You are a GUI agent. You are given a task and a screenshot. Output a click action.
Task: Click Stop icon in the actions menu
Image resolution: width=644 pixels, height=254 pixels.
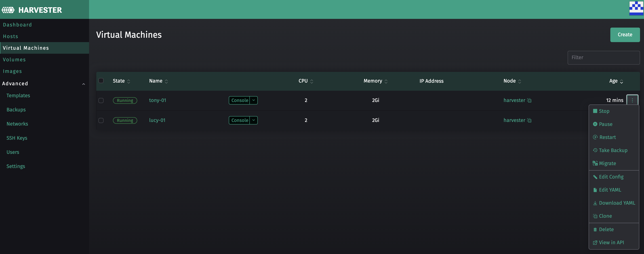click(595, 111)
